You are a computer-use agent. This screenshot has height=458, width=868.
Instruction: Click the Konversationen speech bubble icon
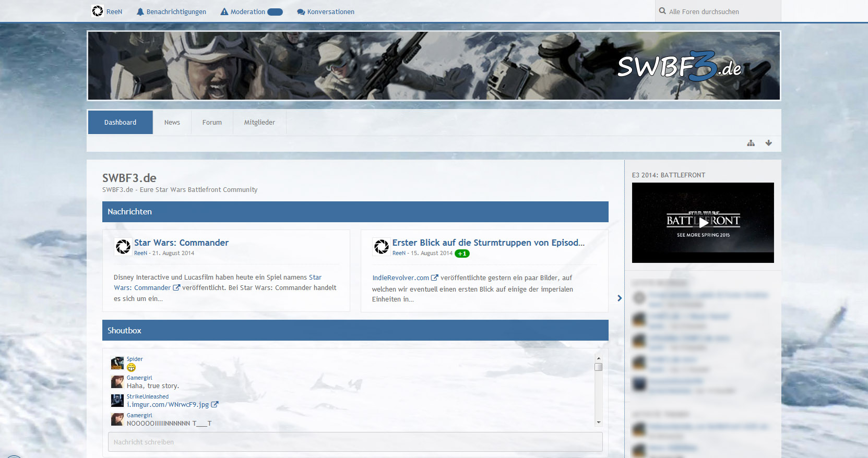[x=301, y=12]
